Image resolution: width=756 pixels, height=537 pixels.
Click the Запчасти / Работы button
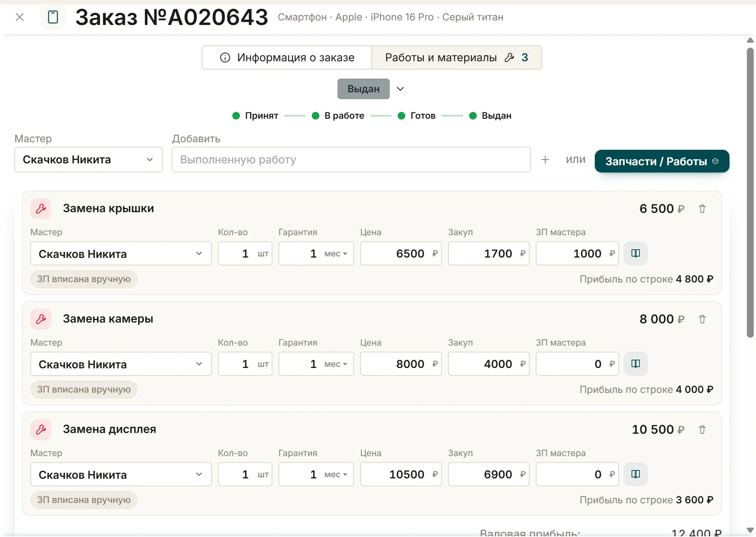pos(662,162)
